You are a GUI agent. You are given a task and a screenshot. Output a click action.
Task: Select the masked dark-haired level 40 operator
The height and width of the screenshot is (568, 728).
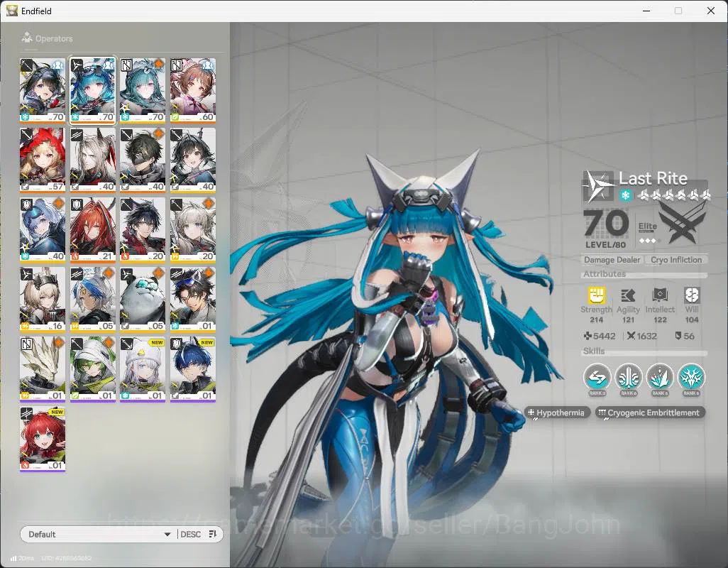coord(143,160)
